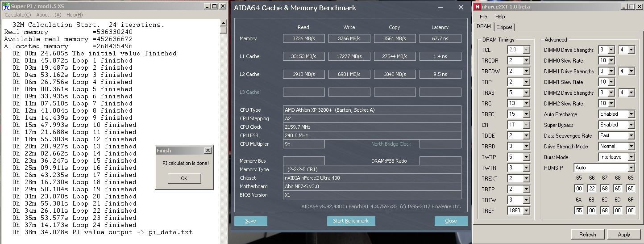Screen dimensions: 644x244
Task: Expand the TRAS dropdown
Action: pos(526,93)
